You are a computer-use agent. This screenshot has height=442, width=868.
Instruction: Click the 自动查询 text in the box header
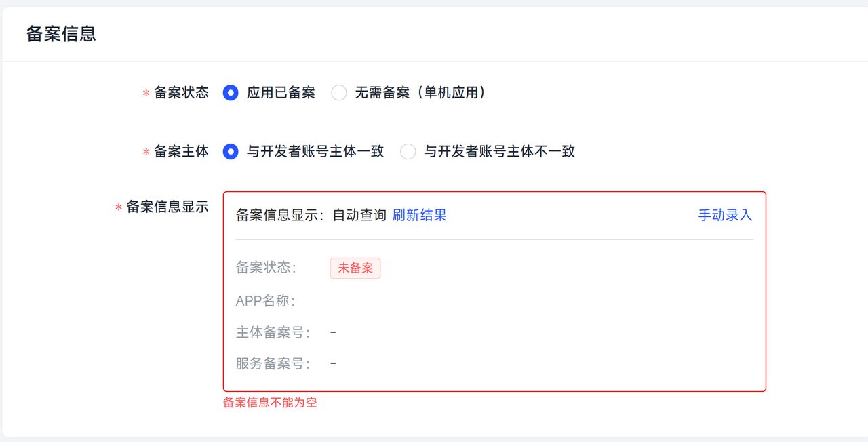(x=359, y=216)
